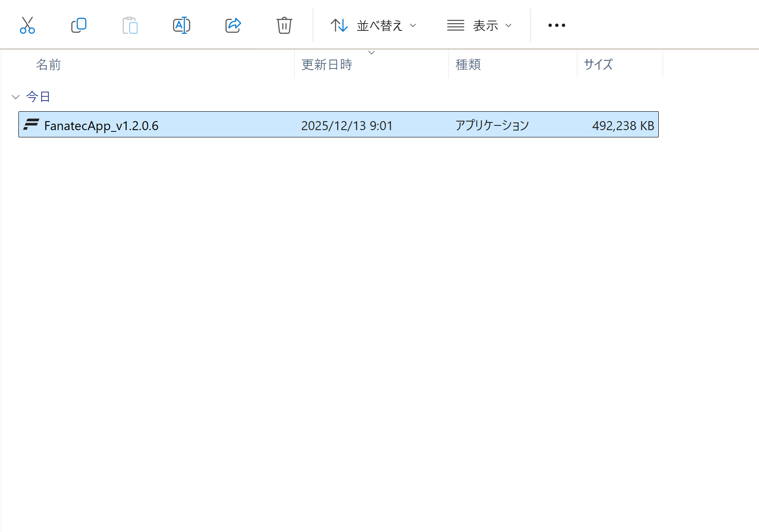Open the 表示 view dropdown
This screenshot has width=759, height=532.
click(x=479, y=25)
